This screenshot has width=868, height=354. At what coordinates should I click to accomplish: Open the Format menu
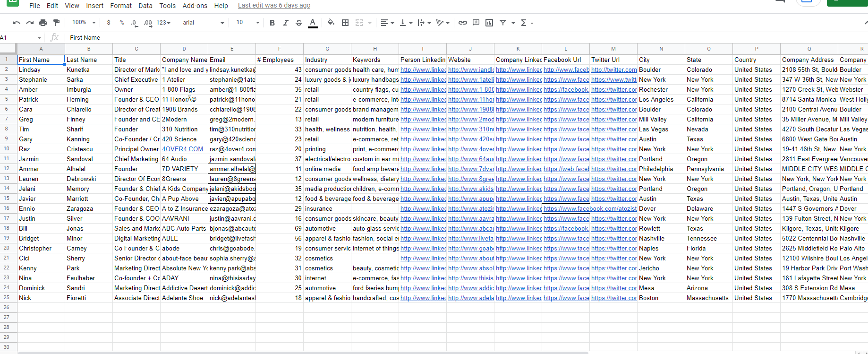[121, 6]
